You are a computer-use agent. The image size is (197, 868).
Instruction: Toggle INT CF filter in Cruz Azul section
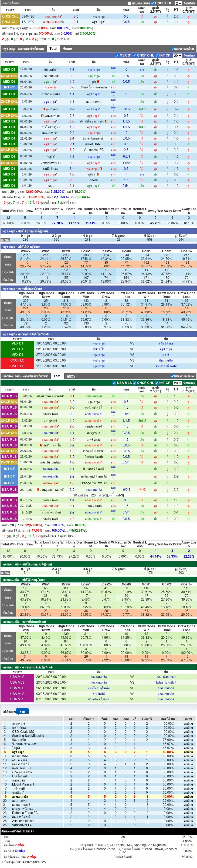157,56
